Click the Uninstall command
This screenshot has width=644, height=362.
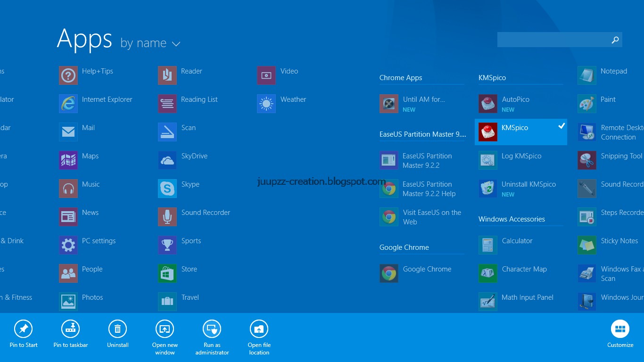pyautogui.click(x=118, y=334)
